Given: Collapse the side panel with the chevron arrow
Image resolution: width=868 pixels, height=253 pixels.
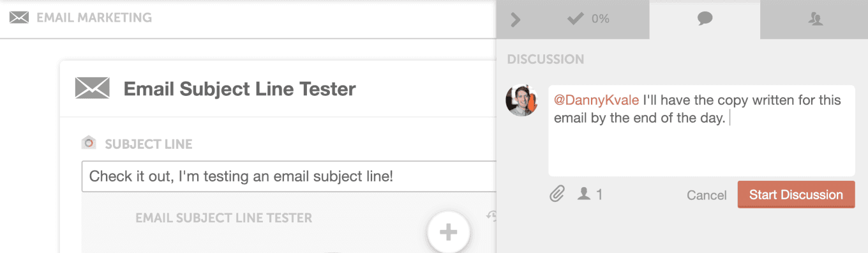Looking at the screenshot, I should pyautogui.click(x=516, y=20).
